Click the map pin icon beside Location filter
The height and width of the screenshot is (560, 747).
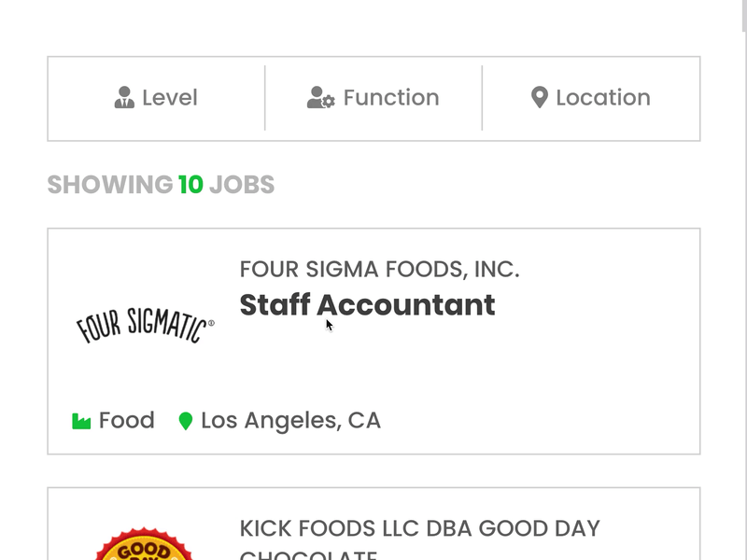(540, 97)
